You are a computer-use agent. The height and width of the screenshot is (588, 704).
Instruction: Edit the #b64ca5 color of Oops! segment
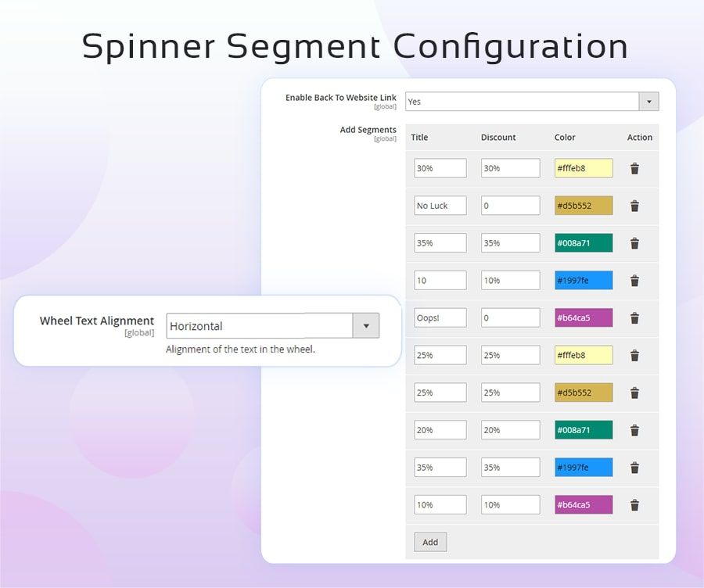click(584, 318)
